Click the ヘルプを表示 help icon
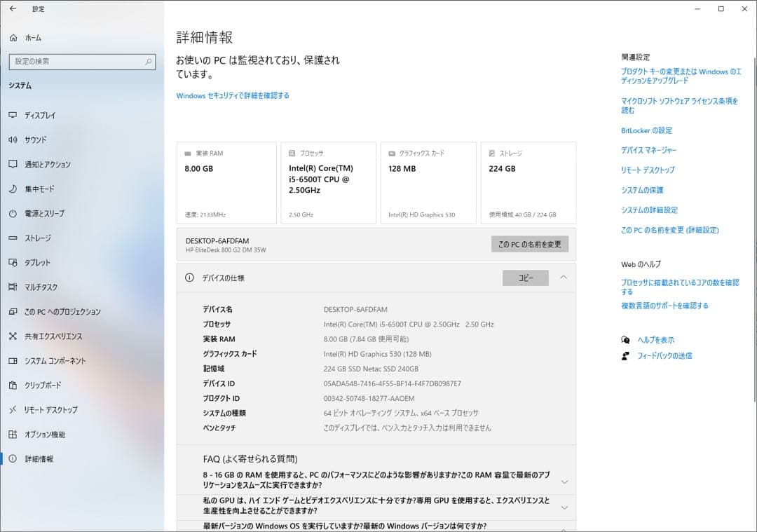Screen dimensions: 757x532 pyautogui.click(x=626, y=339)
